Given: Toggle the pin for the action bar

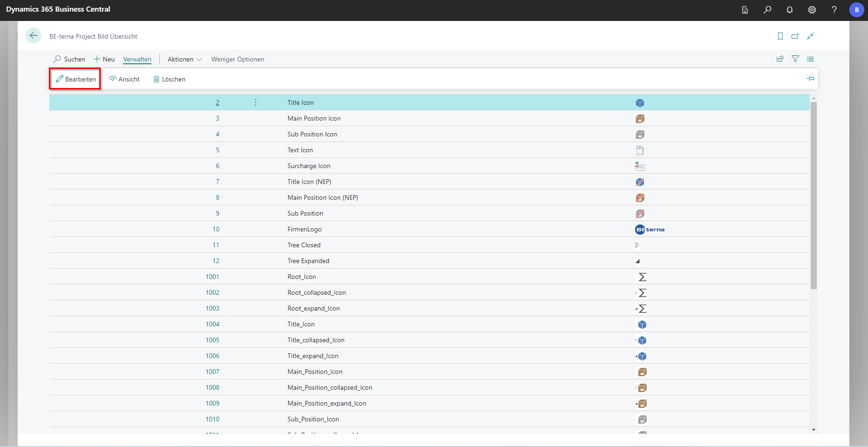Looking at the screenshot, I should click(810, 79).
